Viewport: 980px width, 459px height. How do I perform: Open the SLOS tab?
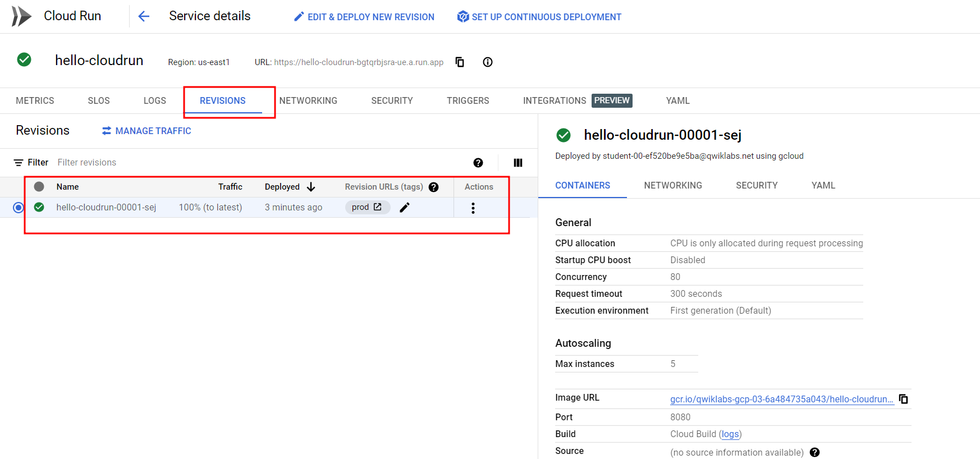[x=99, y=100]
